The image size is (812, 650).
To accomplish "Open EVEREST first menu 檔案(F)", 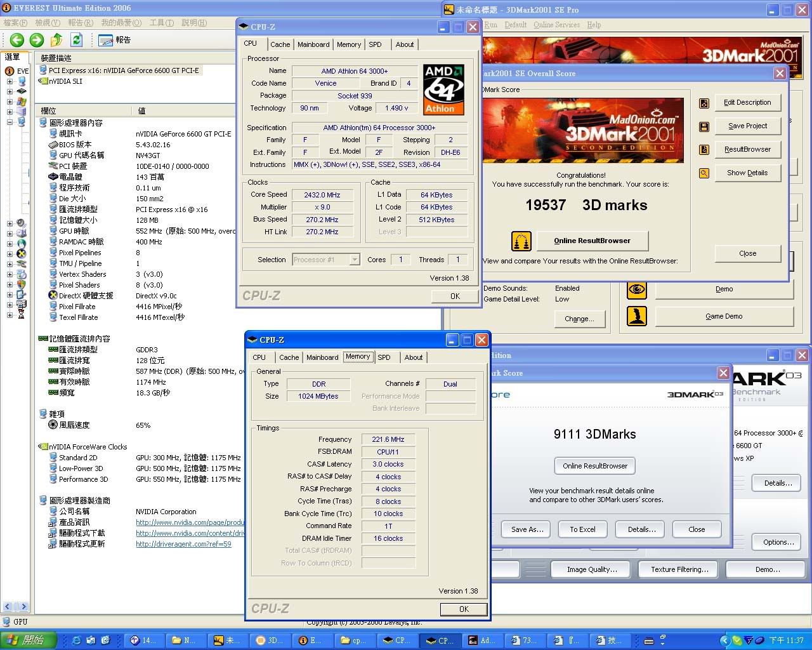I will click(15, 23).
